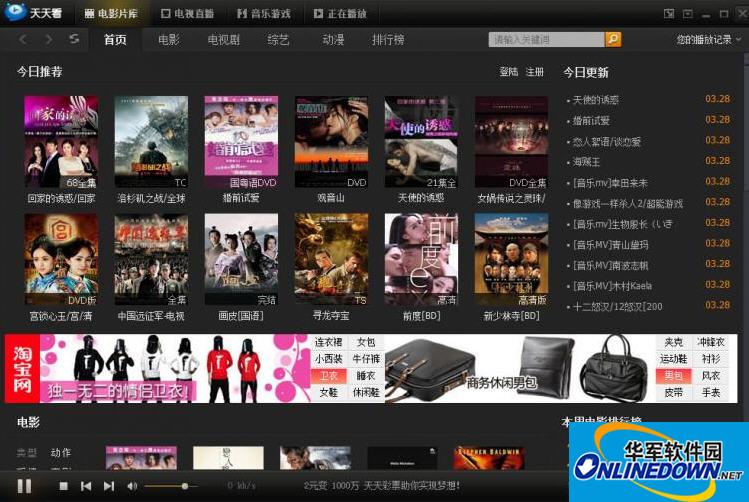The width and height of the screenshot is (749, 502).
Task: Select the 综艺 navigation tab
Action: coord(278,40)
